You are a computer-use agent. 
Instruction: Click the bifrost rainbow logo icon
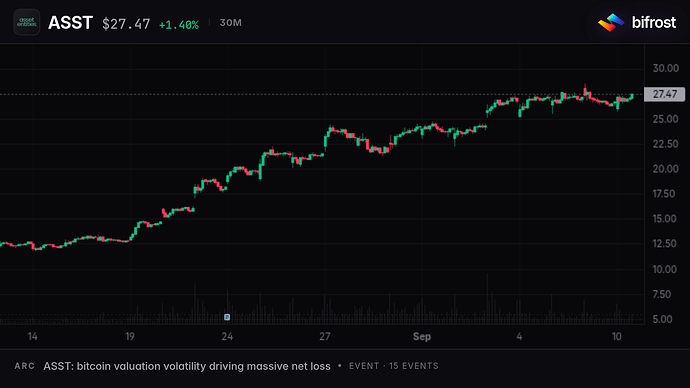[x=611, y=22]
